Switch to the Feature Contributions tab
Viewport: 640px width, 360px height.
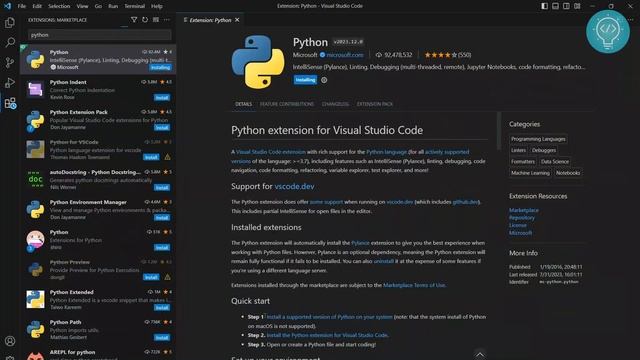287,104
